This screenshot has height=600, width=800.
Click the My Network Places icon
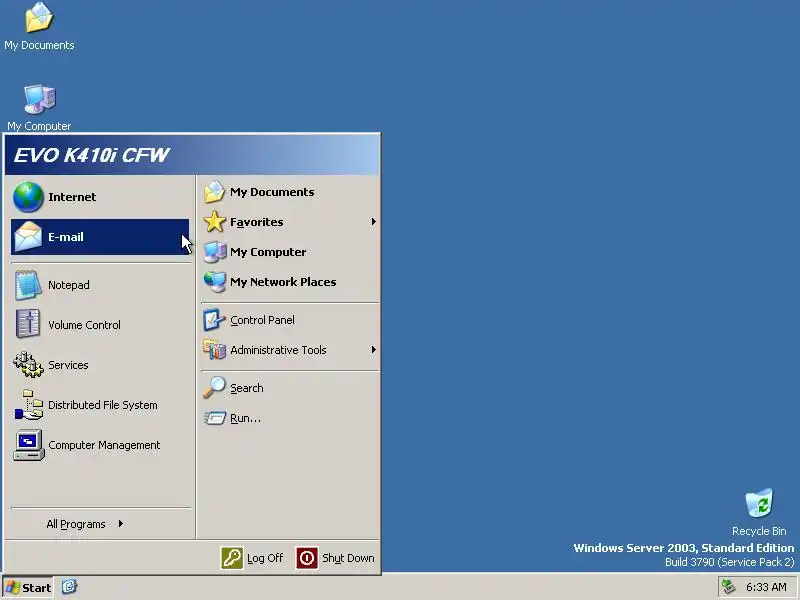tap(214, 282)
